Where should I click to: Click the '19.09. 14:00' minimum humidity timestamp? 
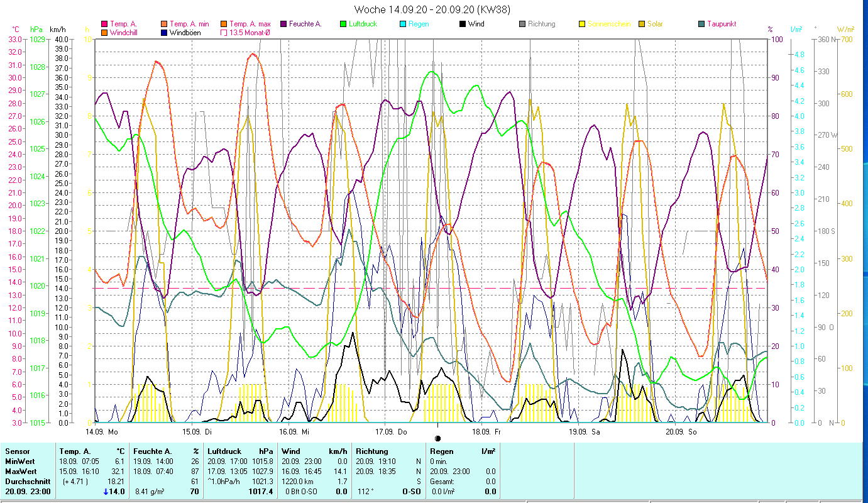point(154,461)
